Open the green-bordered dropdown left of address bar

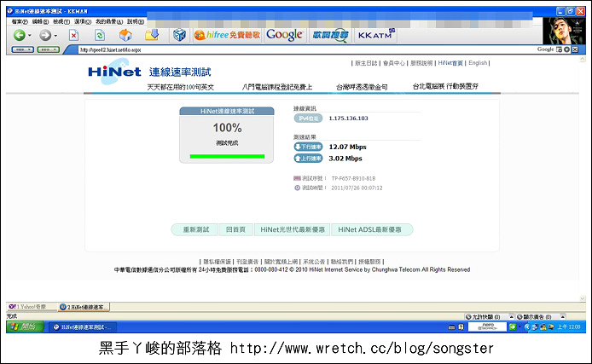pyautogui.click(x=49, y=49)
